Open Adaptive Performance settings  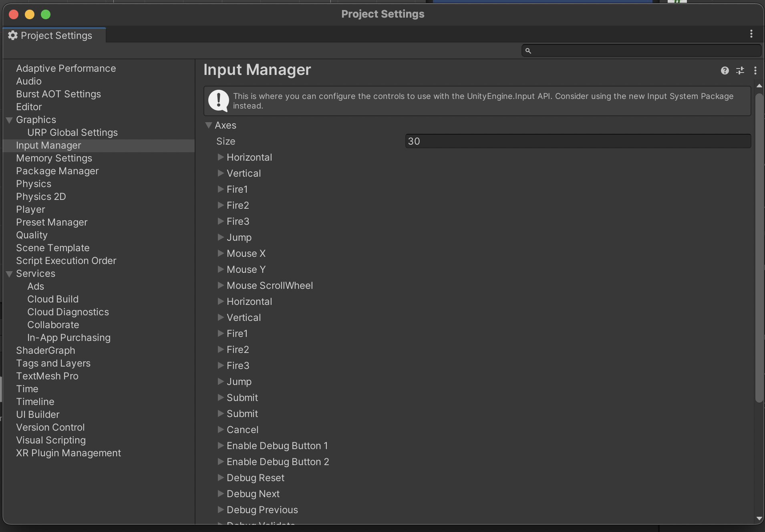(x=66, y=69)
